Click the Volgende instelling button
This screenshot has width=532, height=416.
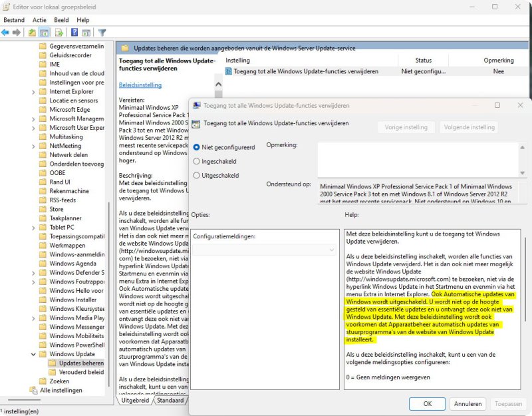(x=469, y=127)
